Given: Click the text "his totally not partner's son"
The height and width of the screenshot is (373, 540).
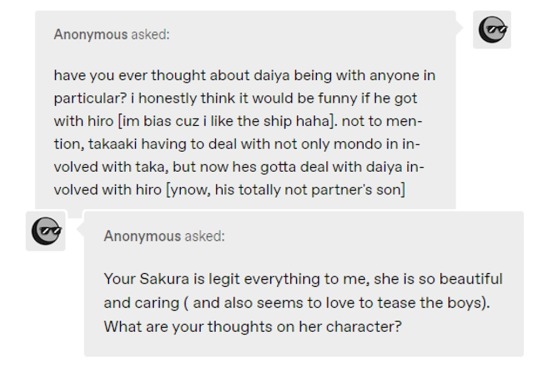Looking at the screenshot, I should (x=310, y=190).
